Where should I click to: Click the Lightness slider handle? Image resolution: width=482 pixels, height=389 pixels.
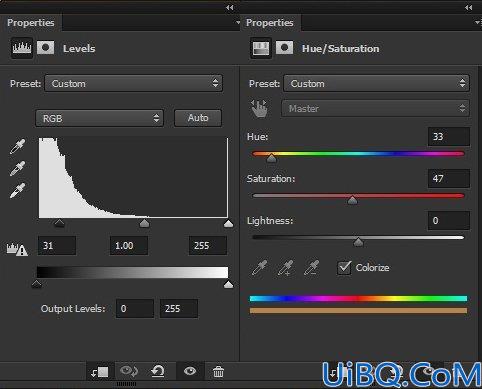358,242
